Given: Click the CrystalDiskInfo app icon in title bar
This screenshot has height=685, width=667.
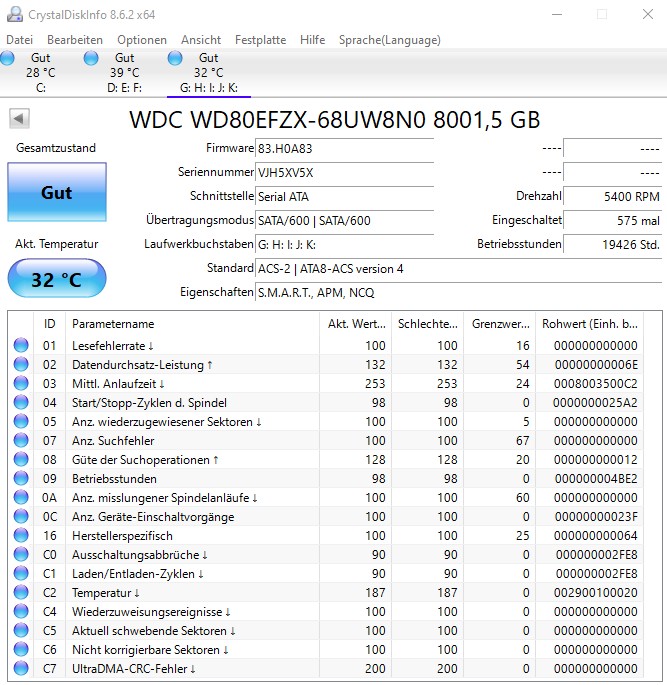Looking at the screenshot, I should pos(14,14).
